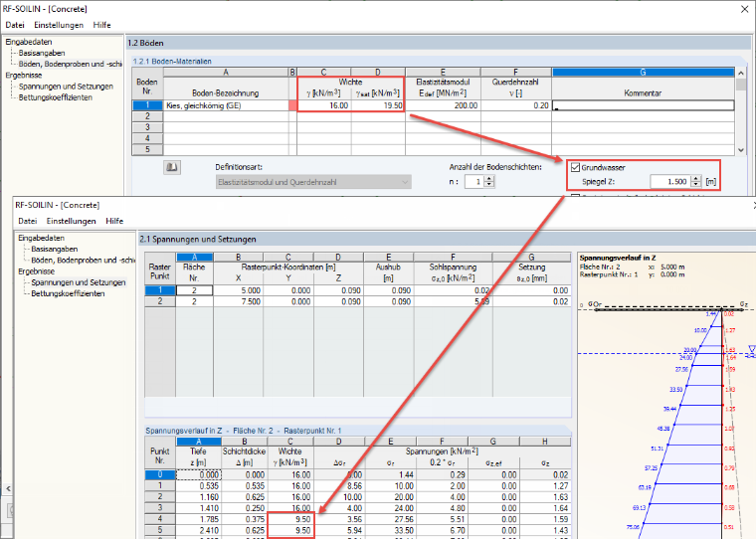Image resolution: width=756 pixels, height=539 pixels.
Task: Select Bettungskoeffizienten in front window tree
Action: [x=68, y=293]
